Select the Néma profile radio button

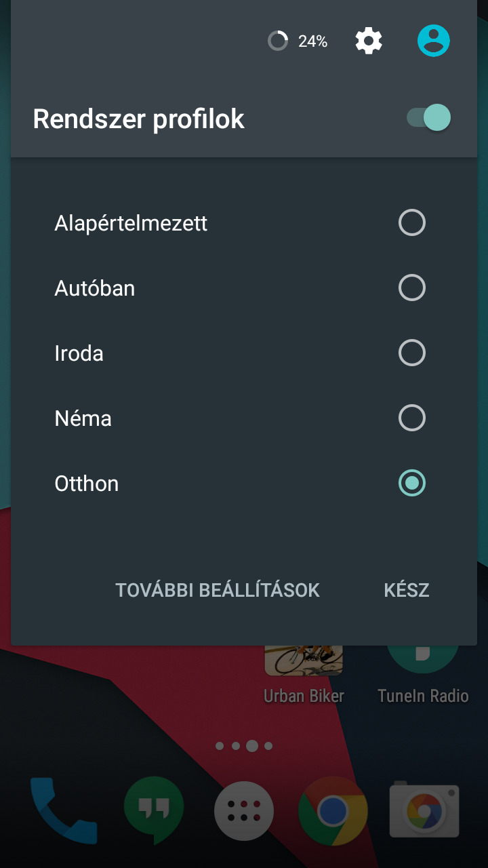[x=412, y=418]
